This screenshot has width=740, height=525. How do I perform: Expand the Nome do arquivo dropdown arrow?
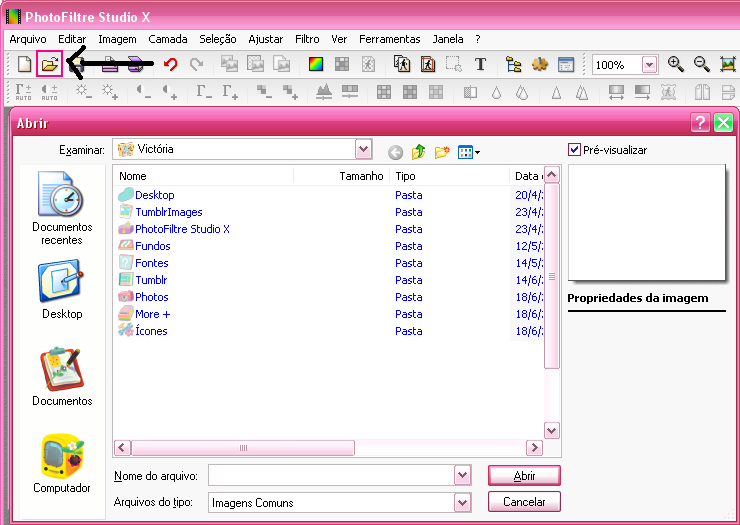pyautogui.click(x=462, y=475)
